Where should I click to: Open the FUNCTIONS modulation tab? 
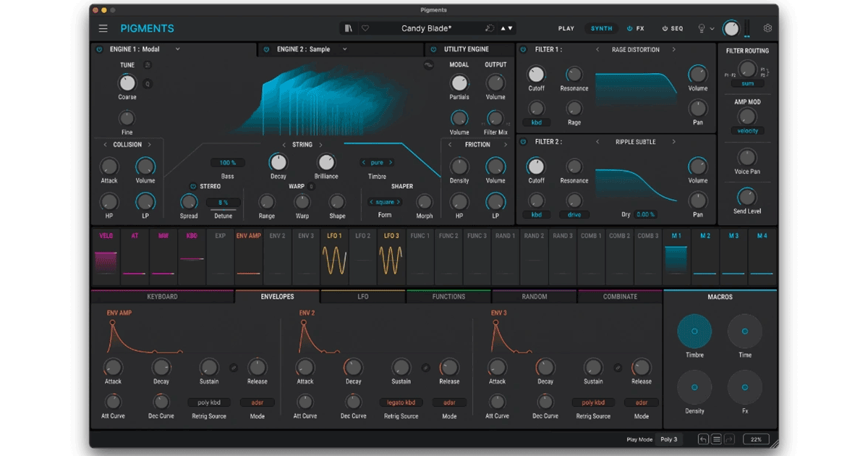pos(448,297)
